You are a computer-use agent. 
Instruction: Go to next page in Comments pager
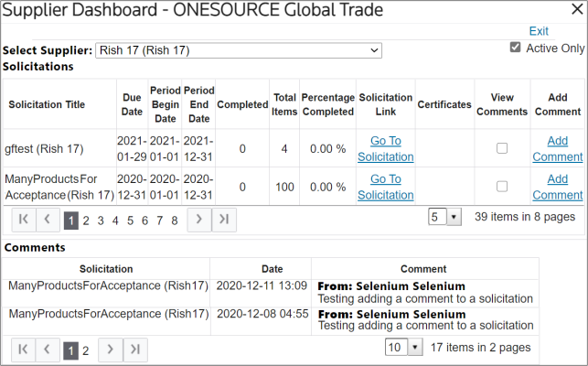[111, 350]
